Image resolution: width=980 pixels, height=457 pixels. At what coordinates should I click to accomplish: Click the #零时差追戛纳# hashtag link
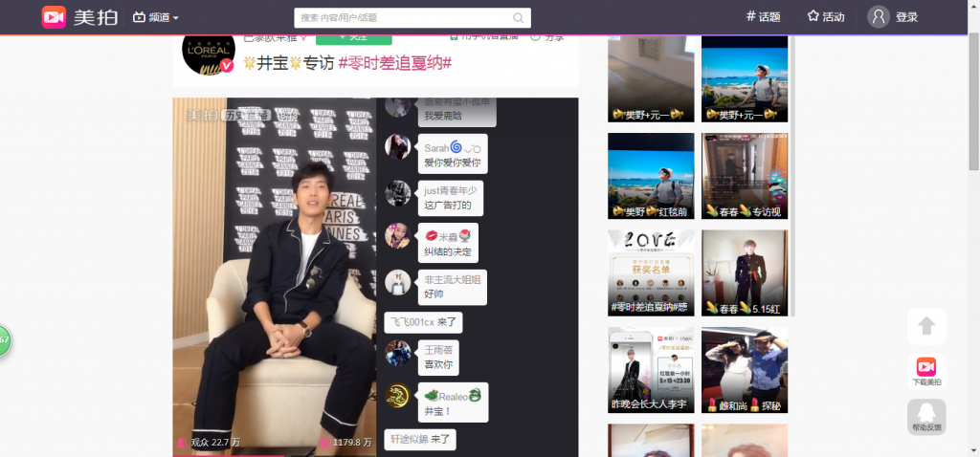click(x=395, y=63)
